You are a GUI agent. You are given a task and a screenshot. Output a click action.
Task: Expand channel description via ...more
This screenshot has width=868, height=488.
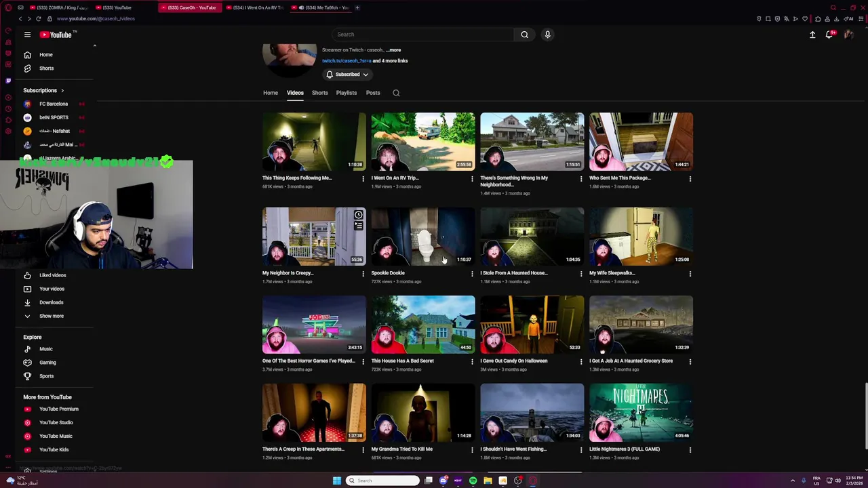(x=393, y=50)
